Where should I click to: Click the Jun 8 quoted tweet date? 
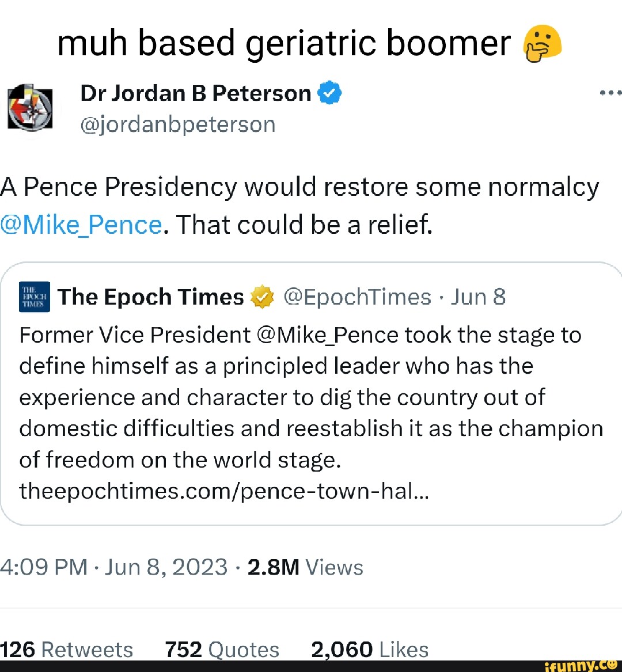pyautogui.click(x=478, y=297)
